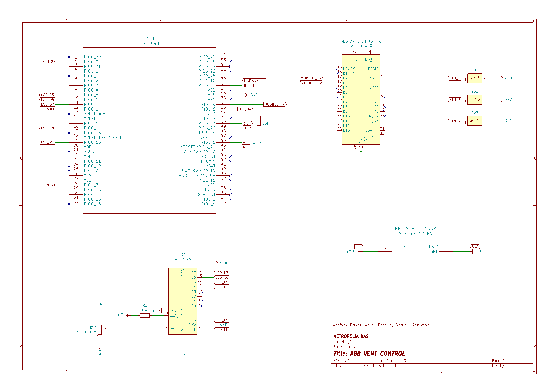Select WIFI label at PIO1_6 pin 46
The image size is (555, 392).
pos(246,142)
